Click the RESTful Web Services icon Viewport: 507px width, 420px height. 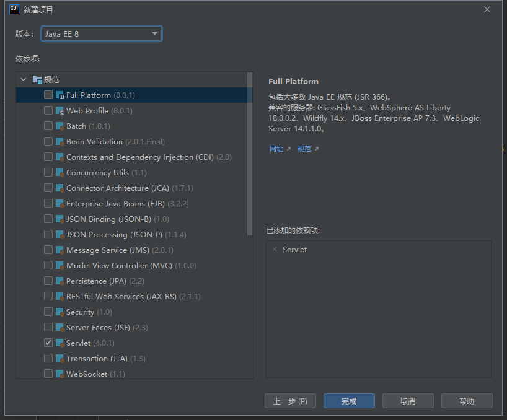(x=60, y=297)
